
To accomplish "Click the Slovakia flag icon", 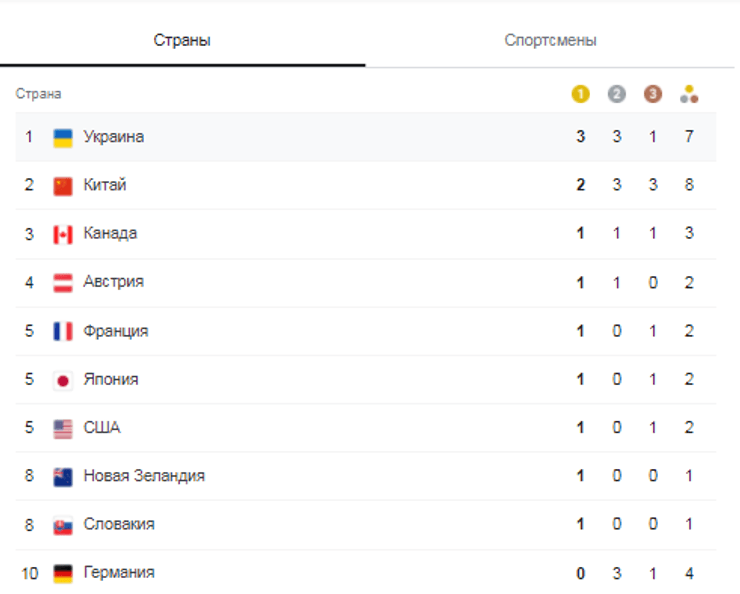I will click(x=63, y=525).
